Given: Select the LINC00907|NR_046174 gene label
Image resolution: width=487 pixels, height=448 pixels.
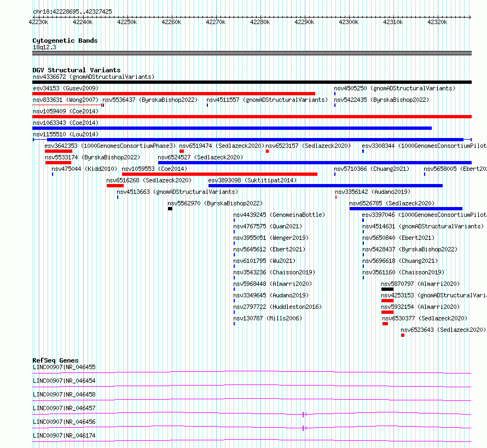Looking at the screenshot, I should coord(64,435).
